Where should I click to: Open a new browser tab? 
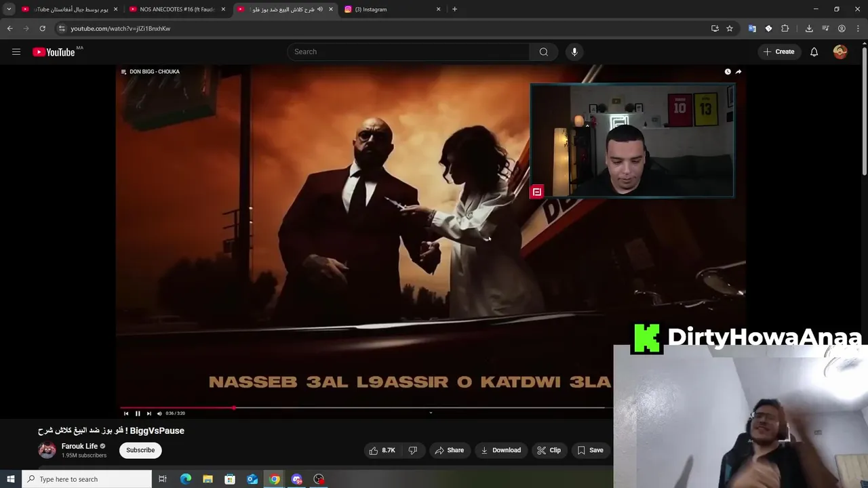tap(454, 9)
